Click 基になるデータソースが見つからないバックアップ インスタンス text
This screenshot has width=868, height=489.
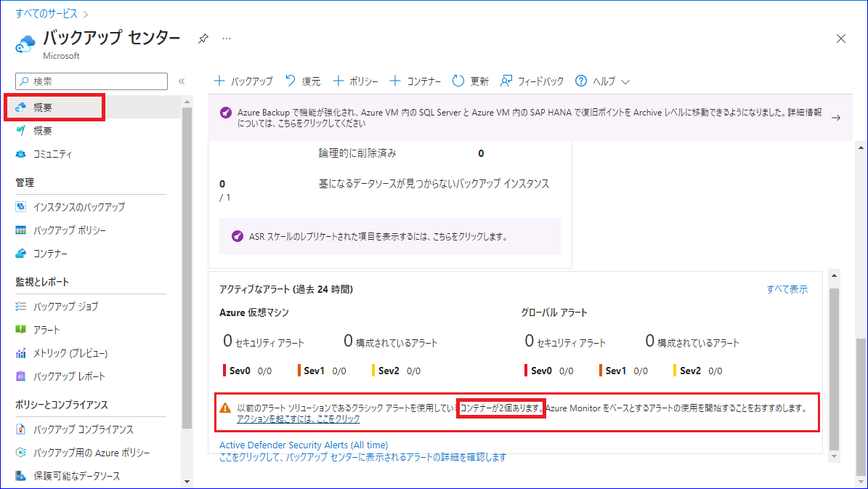click(x=434, y=184)
